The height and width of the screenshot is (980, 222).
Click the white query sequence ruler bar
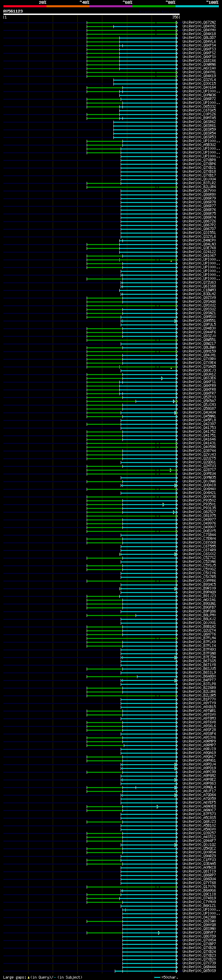click(92, 15)
